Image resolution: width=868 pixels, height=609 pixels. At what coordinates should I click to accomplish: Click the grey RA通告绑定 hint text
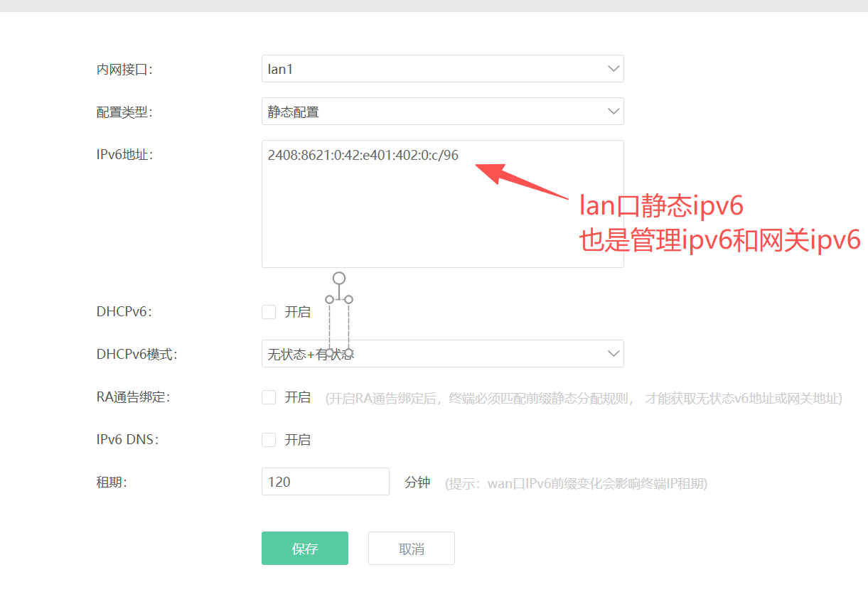click(x=583, y=399)
